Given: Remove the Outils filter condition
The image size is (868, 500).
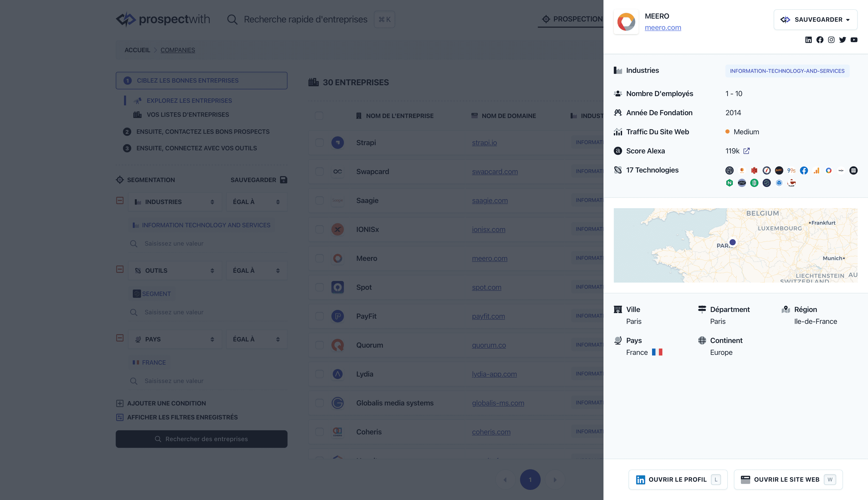Looking at the screenshot, I should [x=120, y=269].
